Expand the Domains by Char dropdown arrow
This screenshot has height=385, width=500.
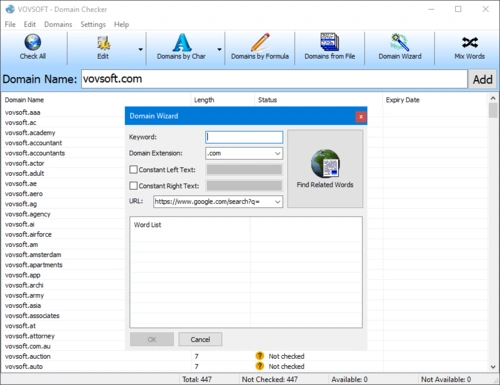point(219,49)
